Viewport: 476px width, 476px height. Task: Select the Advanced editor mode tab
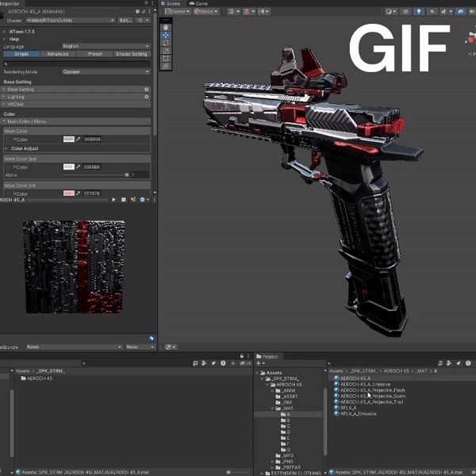click(x=58, y=54)
